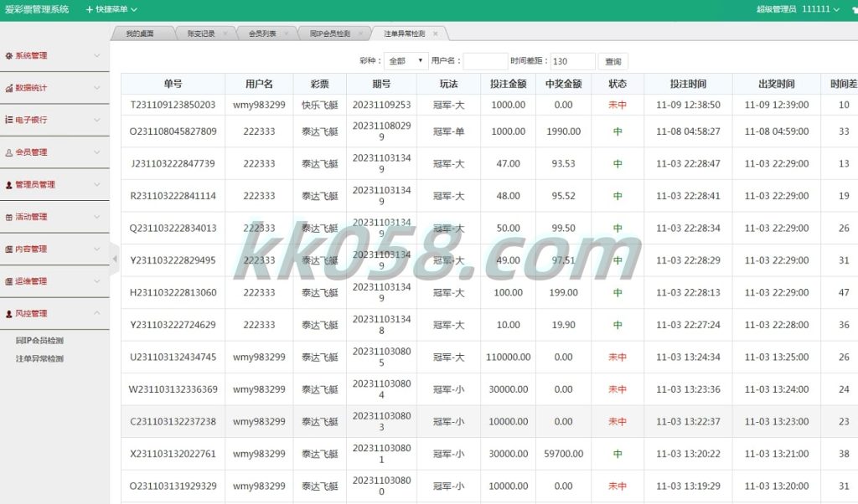The height and width of the screenshot is (504, 858).
Task: Click the 出奖时间 column header
Action: click(x=776, y=84)
